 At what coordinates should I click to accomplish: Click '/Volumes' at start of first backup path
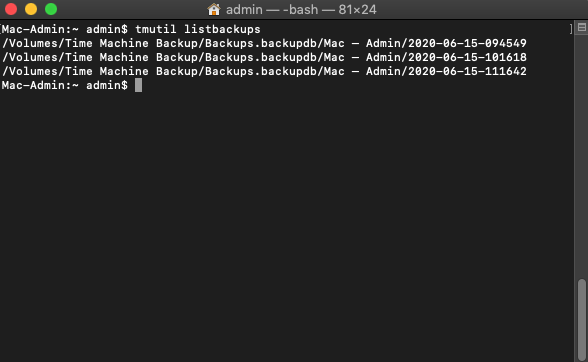coord(30,43)
